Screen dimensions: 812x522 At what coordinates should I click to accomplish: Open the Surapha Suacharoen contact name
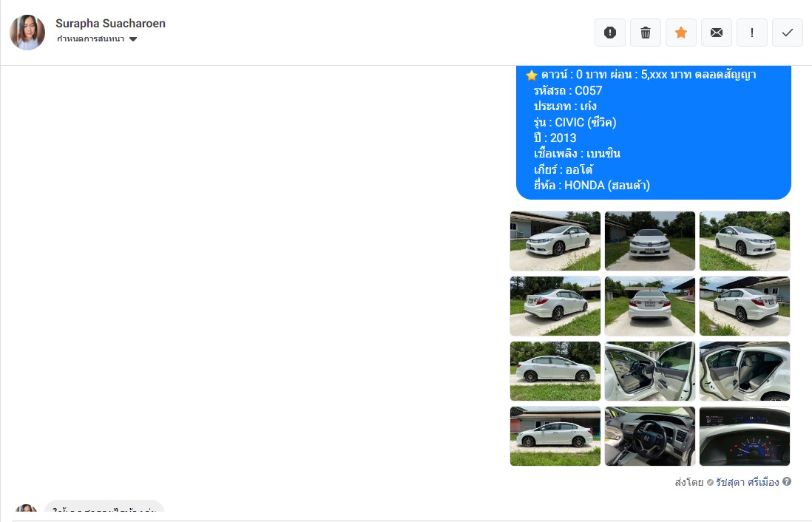(x=110, y=24)
